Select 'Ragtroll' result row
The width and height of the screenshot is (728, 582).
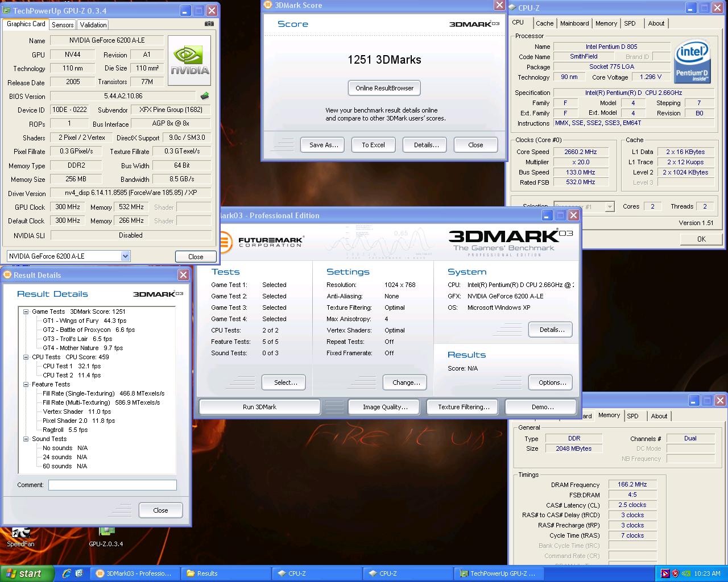65,430
